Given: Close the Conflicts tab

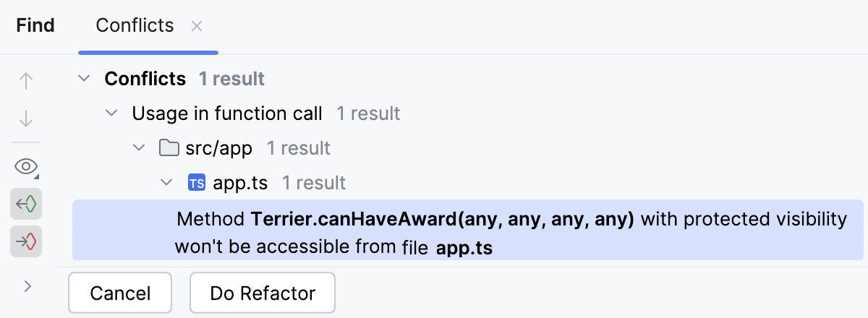Looking at the screenshot, I should tap(197, 27).
